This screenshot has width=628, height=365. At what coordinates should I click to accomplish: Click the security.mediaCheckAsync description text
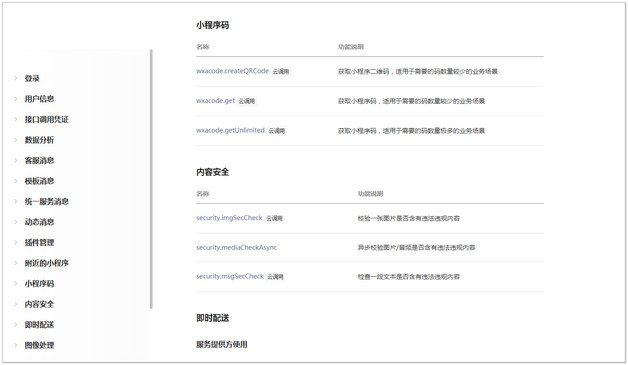click(417, 248)
